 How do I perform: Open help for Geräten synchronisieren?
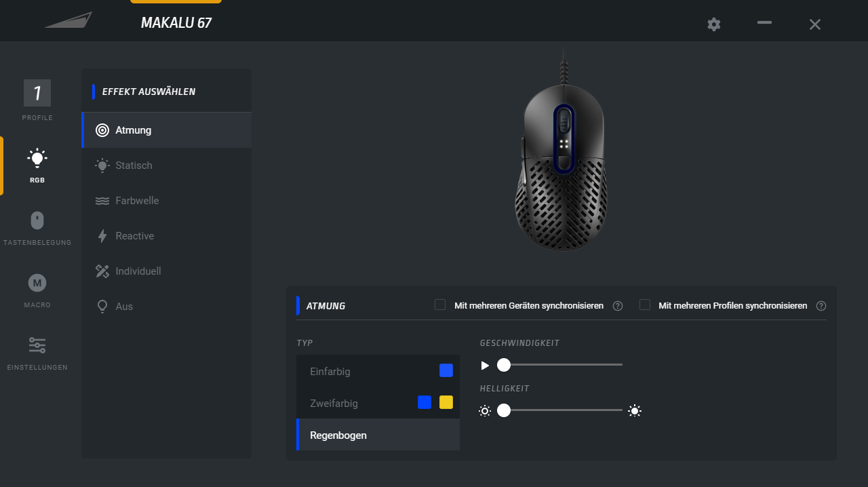coord(618,306)
